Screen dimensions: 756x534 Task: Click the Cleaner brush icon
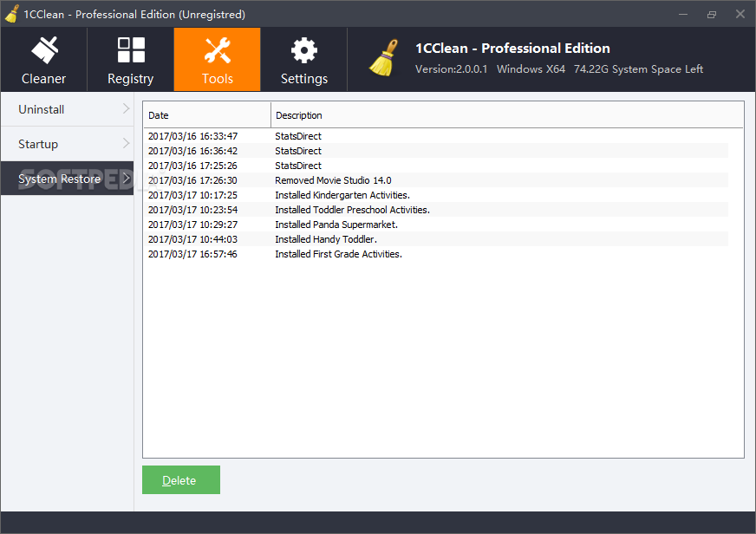click(44, 50)
